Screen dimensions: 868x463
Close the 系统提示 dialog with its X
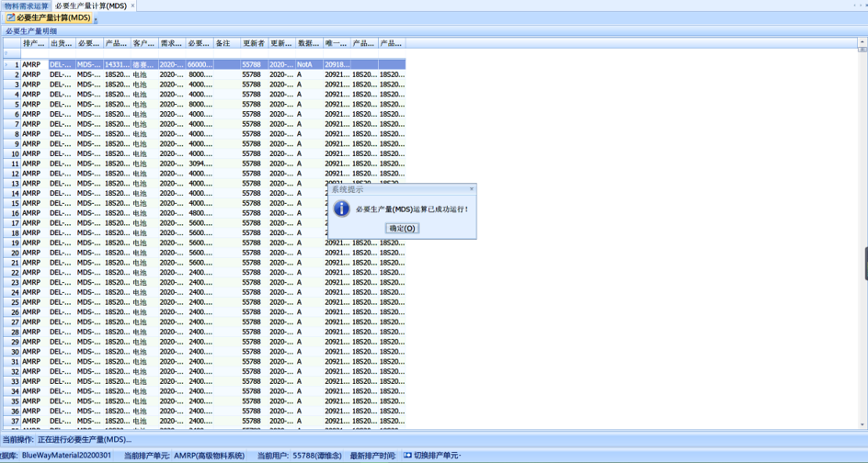[472, 189]
